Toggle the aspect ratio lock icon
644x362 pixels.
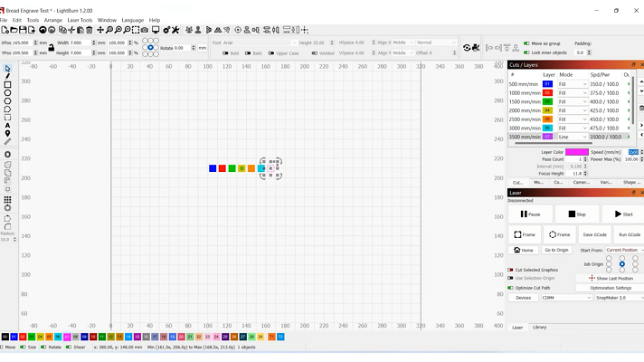coord(51,48)
